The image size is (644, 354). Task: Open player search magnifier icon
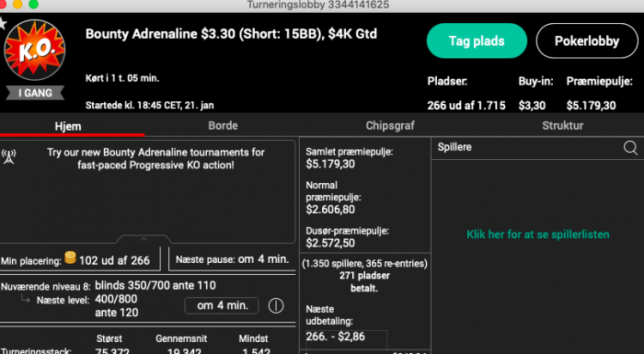[630, 147]
